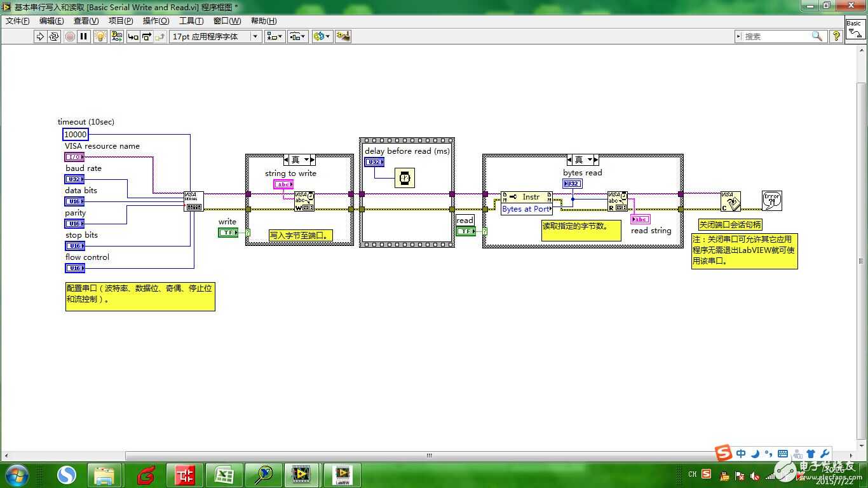Click the Abort Execution stop icon
Viewport: 868px width, 488px height.
pos(70,36)
